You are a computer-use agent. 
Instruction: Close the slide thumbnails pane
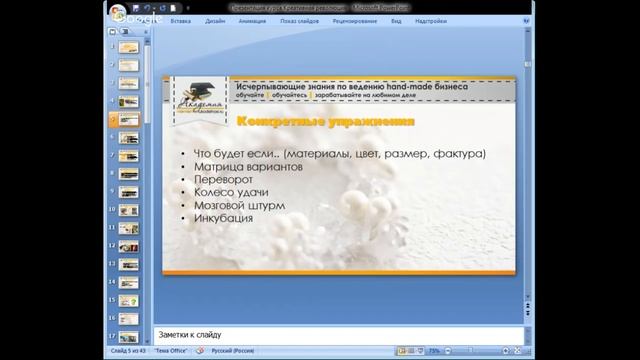pos(146,31)
